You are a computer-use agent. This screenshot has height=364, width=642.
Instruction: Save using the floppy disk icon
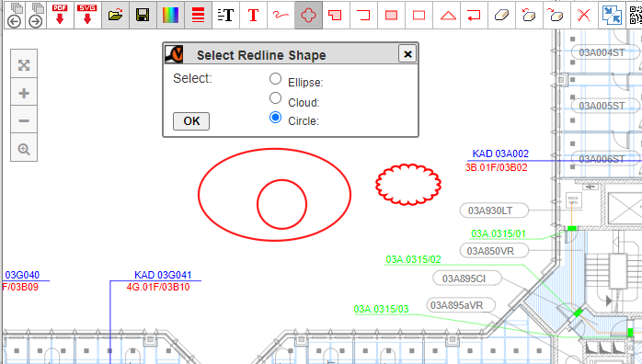tap(143, 15)
